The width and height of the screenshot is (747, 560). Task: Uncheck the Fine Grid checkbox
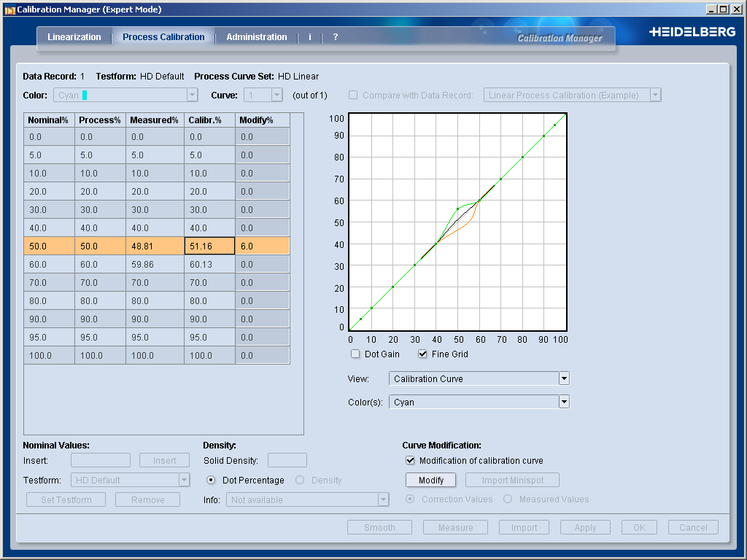click(423, 354)
